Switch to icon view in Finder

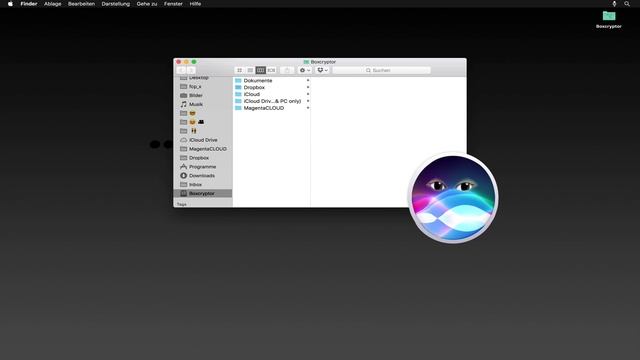[x=240, y=70]
